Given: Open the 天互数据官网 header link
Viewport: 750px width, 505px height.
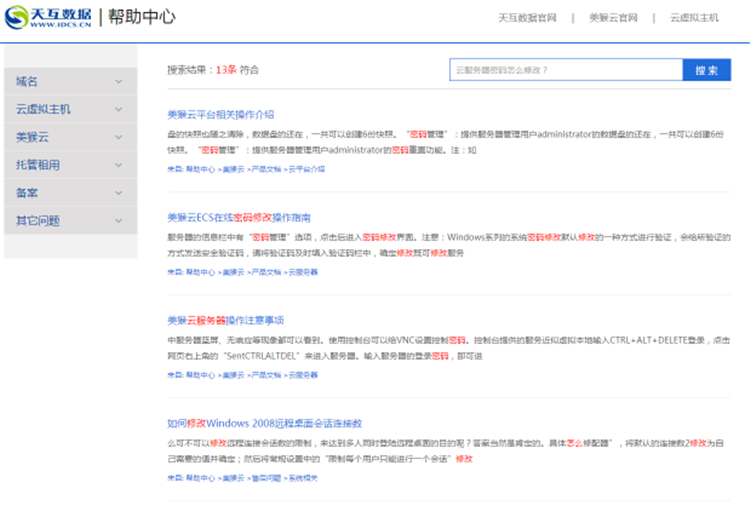Looking at the screenshot, I should (x=527, y=18).
